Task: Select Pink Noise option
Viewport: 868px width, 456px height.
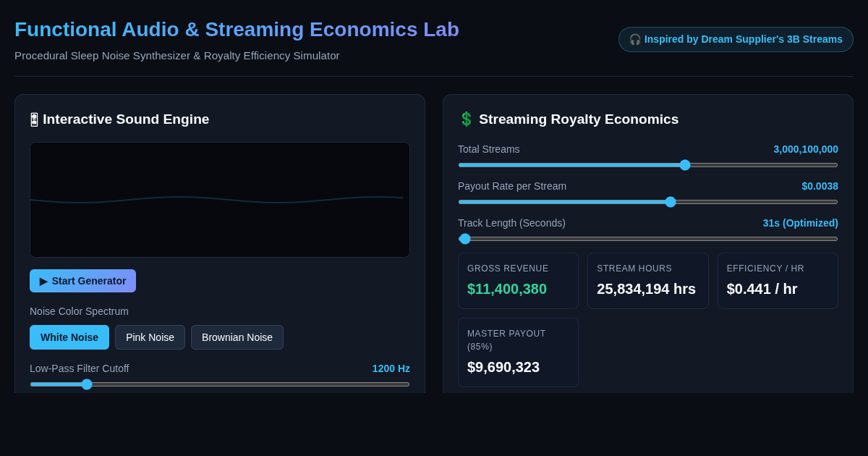Action: pyautogui.click(x=150, y=337)
